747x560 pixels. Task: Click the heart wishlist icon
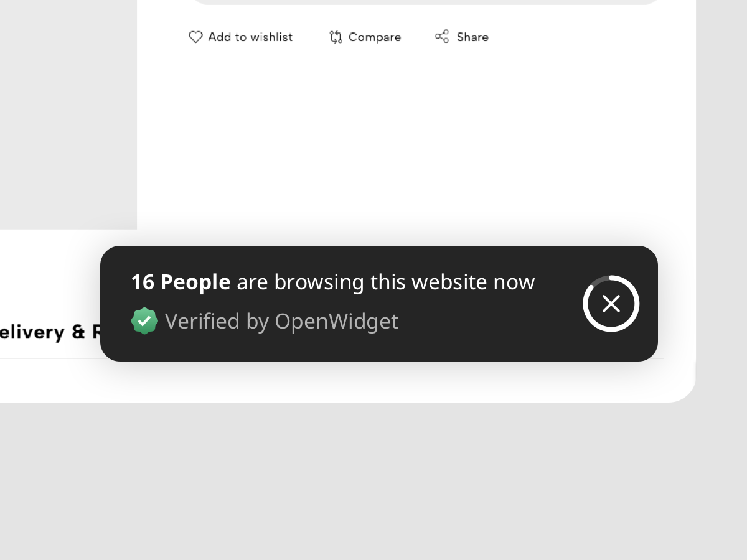pyautogui.click(x=195, y=37)
